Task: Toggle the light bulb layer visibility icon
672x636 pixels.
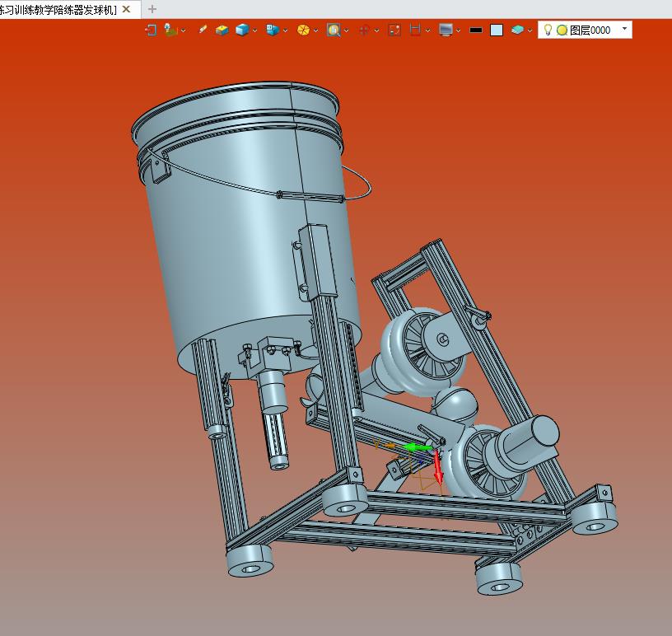Action: [548, 30]
